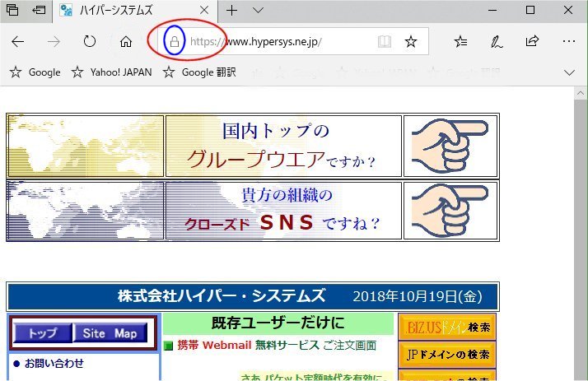
Task: Add this page to favorites star
Action: click(411, 41)
